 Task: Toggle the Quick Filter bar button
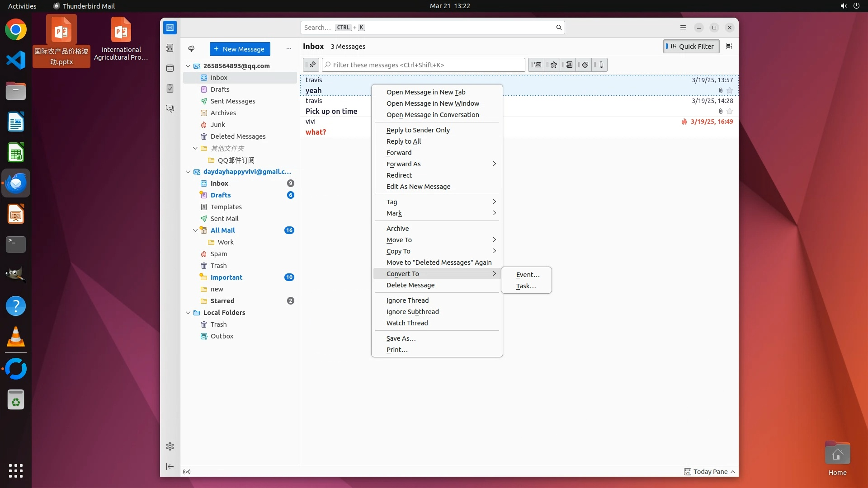click(691, 46)
